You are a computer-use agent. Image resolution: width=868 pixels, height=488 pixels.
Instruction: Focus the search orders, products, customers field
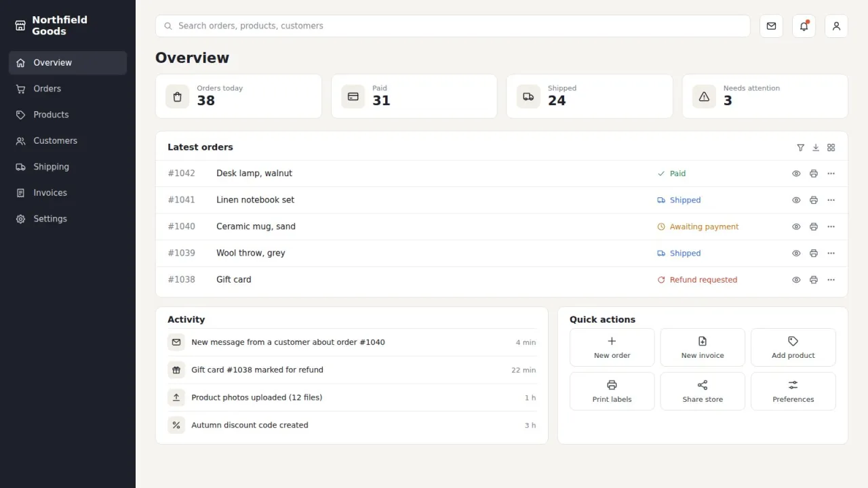pyautogui.click(x=453, y=26)
